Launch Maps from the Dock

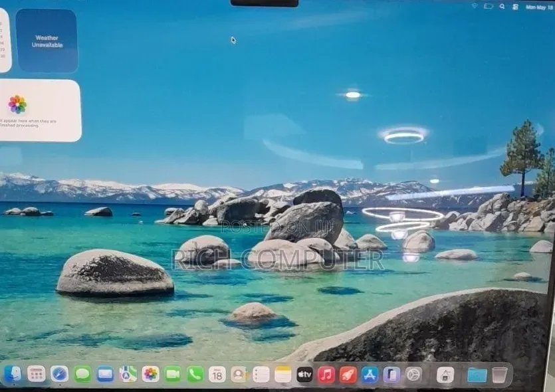coord(128,374)
